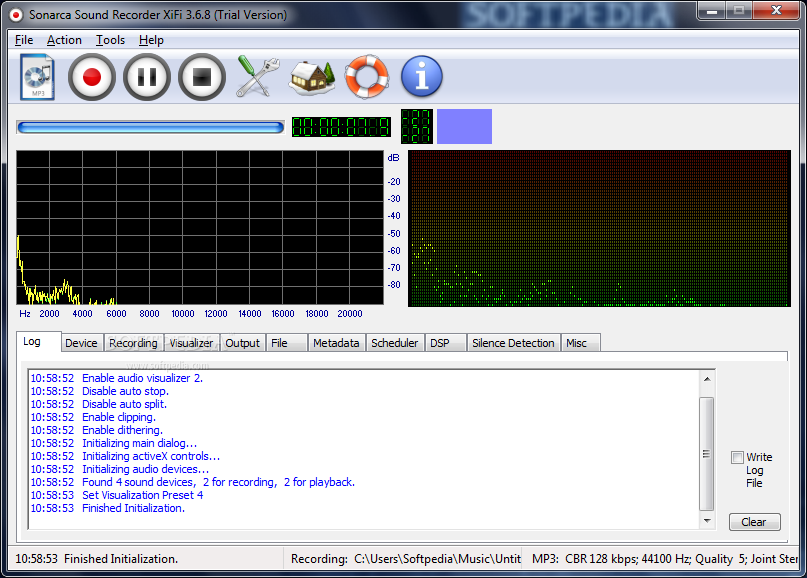Switch to the Misc tab
807x578 pixels.
click(580, 343)
